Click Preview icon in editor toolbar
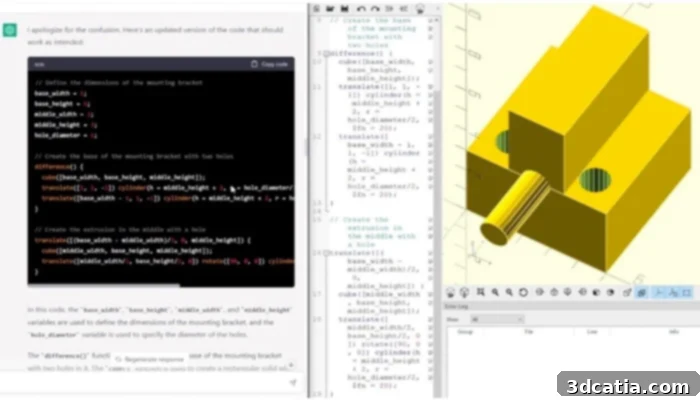 [420, 8]
